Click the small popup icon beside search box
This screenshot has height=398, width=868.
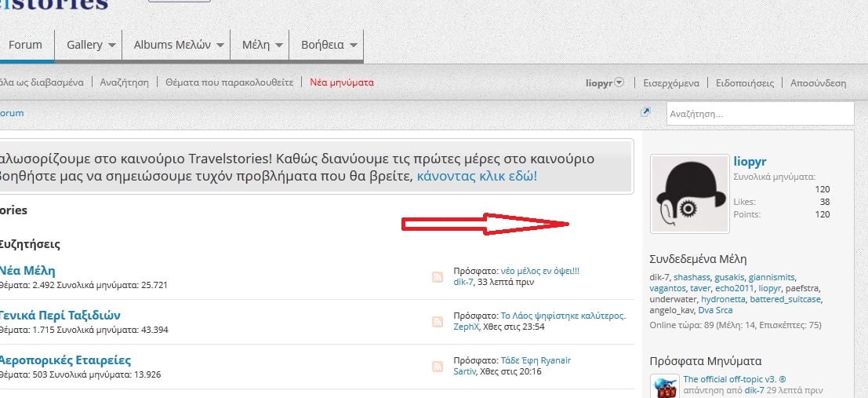point(646,112)
